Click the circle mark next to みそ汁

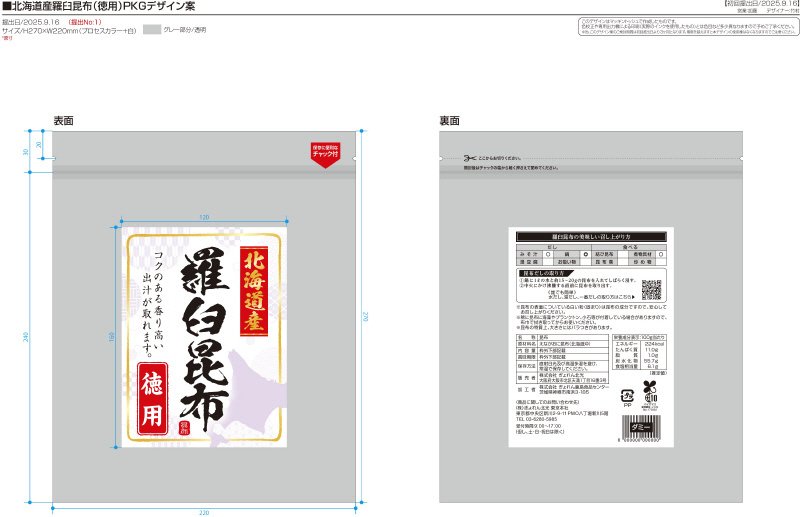click(x=548, y=254)
